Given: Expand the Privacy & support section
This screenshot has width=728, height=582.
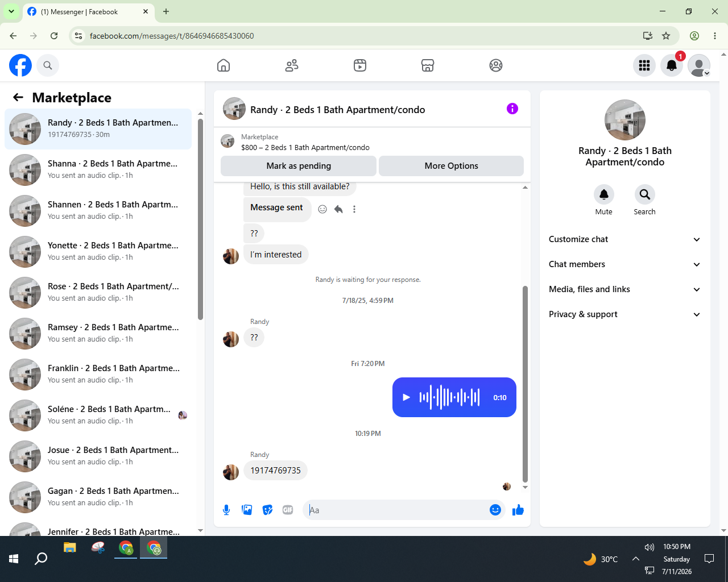Looking at the screenshot, I should [625, 314].
